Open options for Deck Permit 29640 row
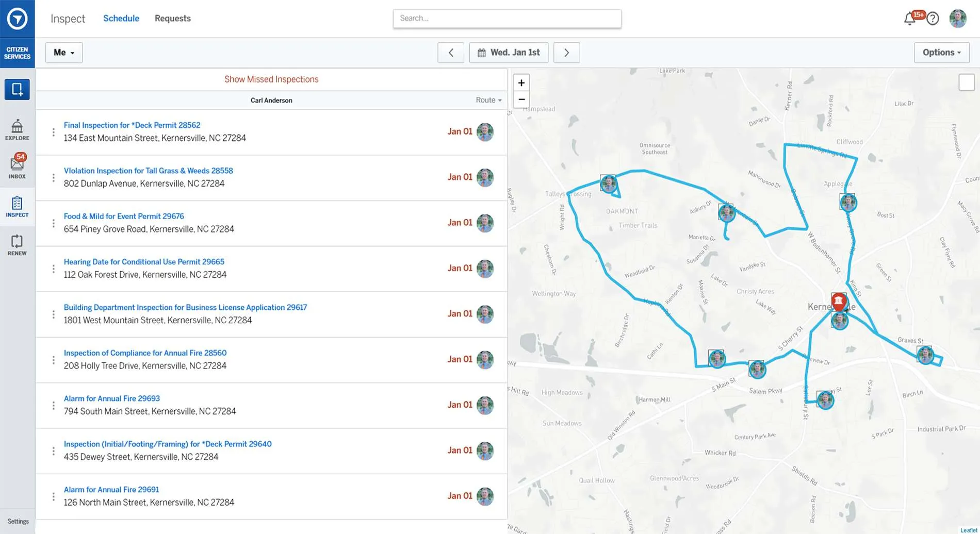 pyautogui.click(x=53, y=450)
